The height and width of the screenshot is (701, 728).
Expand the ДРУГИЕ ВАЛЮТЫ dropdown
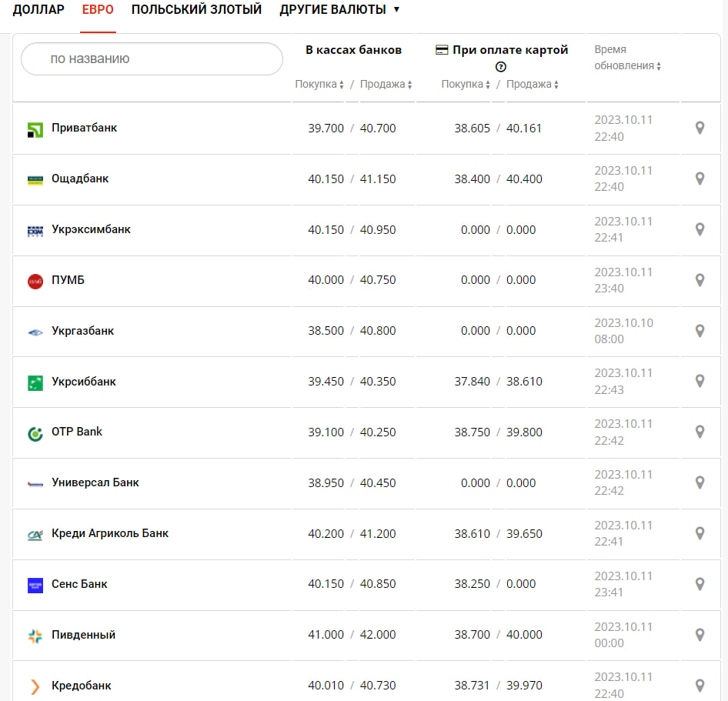coord(339,10)
